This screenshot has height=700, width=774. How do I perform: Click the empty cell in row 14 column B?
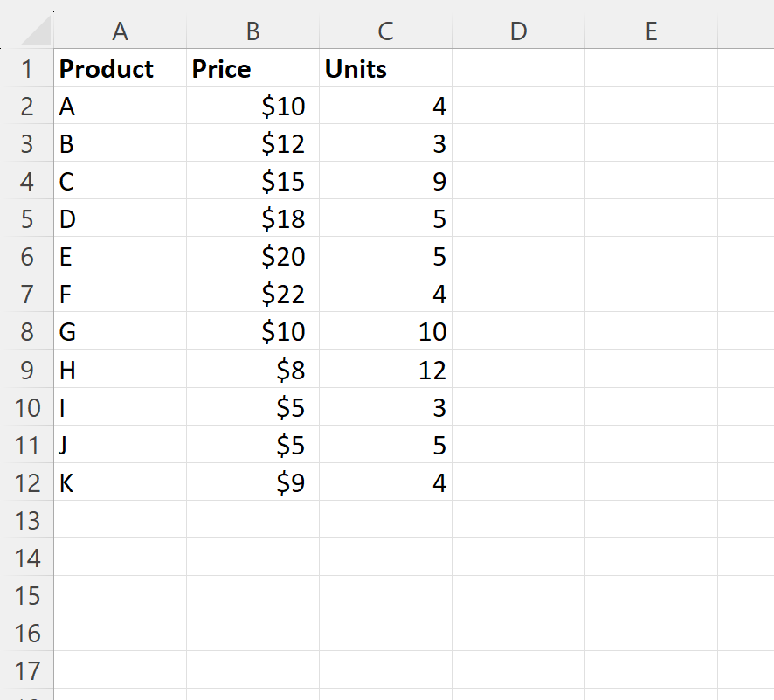coord(252,558)
